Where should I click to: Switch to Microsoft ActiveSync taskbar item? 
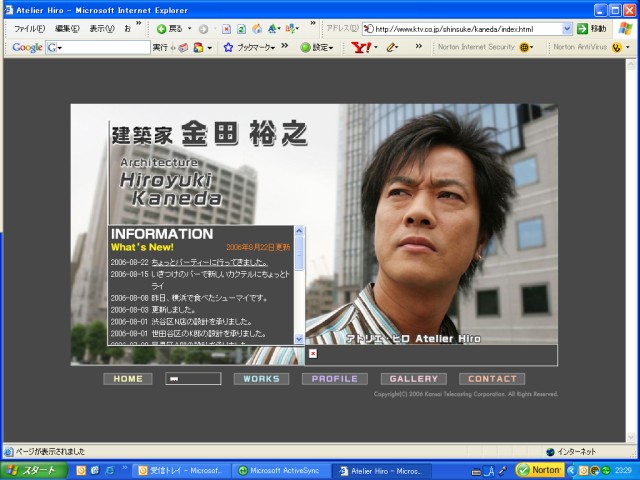coord(280,471)
